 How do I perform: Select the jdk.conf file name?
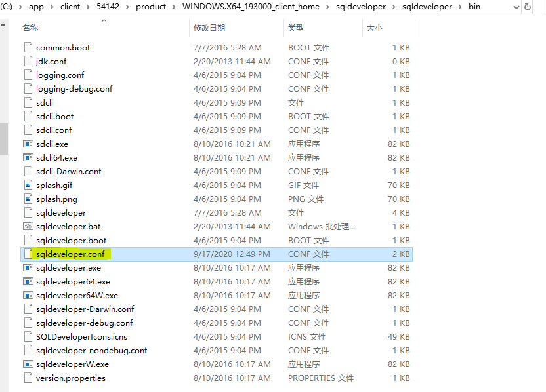tap(51, 62)
